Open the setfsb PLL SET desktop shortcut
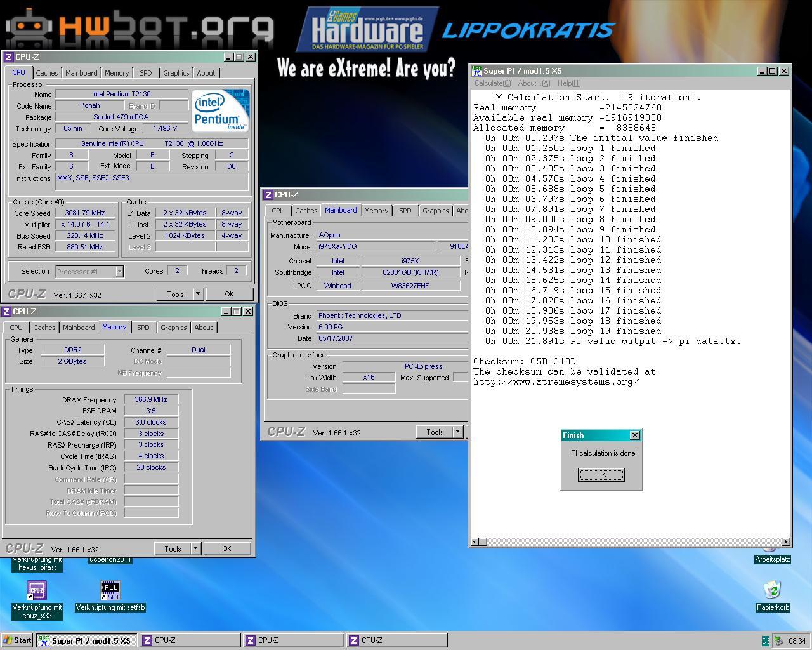 (x=110, y=590)
